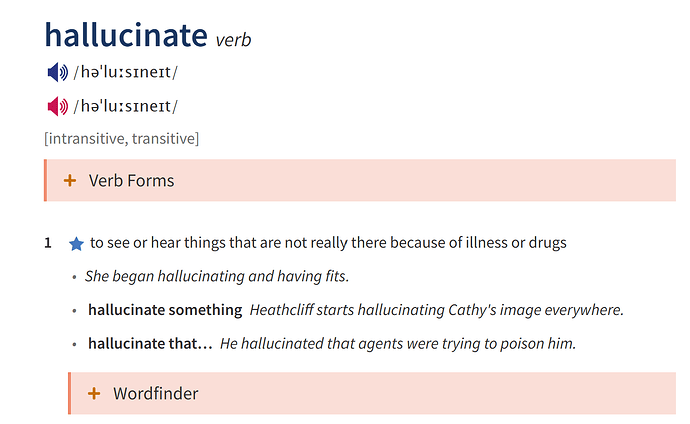The width and height of the screenshot is (690, 424).
Task: Expand the Wordfinder section
Action: [372, 393]
